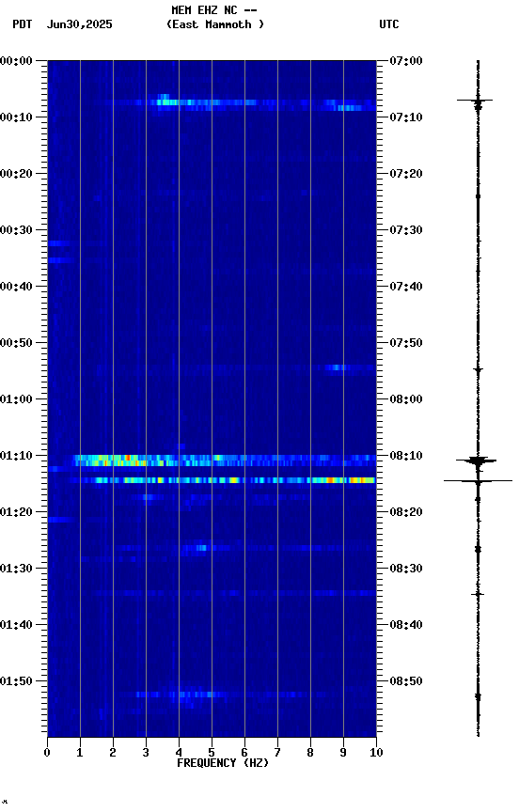Click the bright red-yellow spectrogram band at 01:10

click(x=226, y=461)
